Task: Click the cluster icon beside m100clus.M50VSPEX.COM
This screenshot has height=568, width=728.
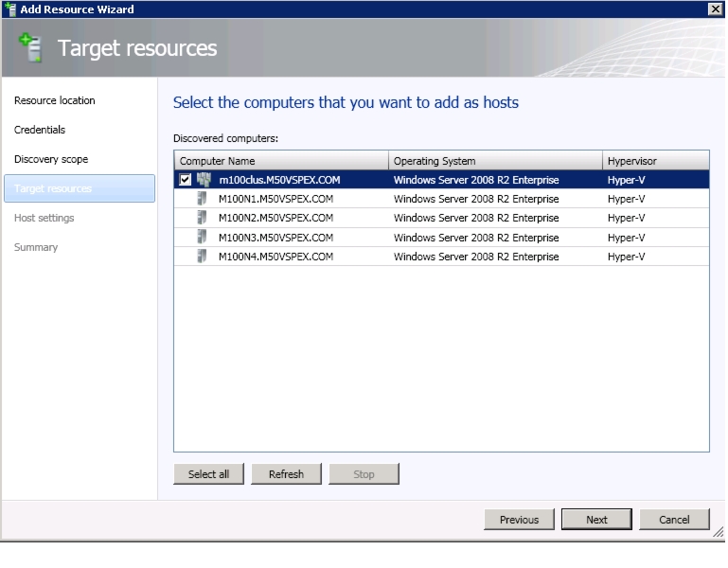Action: [x=204, y=180]
